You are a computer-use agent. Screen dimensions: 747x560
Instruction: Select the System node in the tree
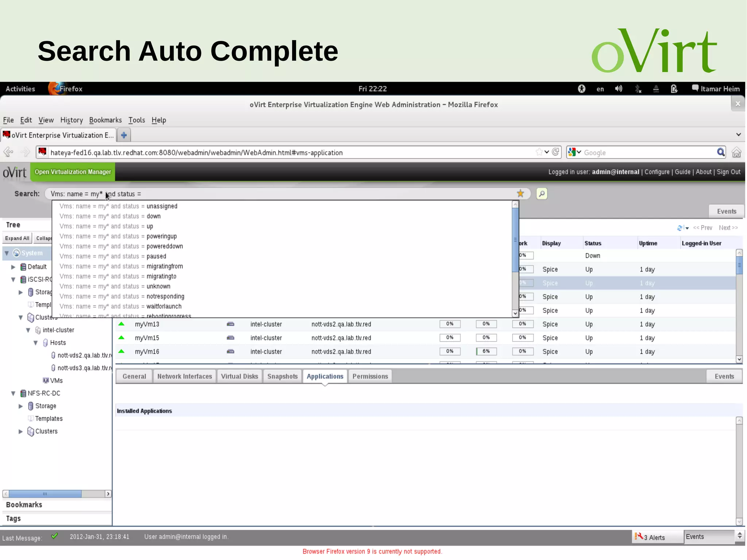coord(32,253)
